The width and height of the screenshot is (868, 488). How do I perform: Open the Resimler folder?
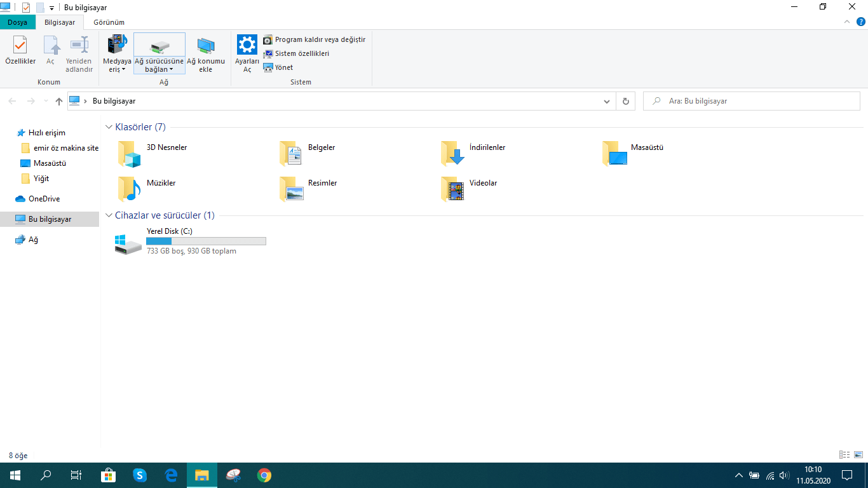pyautogui.click(x=308, y=189)
